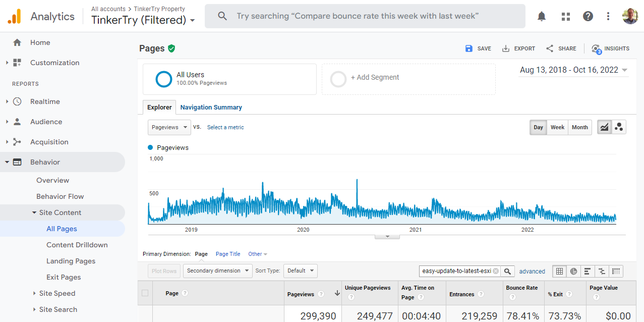This screenshot has width=644, height=322.
Task: Sort by Pageviews using the down arrow
Action: pyautogui.click(x=337, y=293)
